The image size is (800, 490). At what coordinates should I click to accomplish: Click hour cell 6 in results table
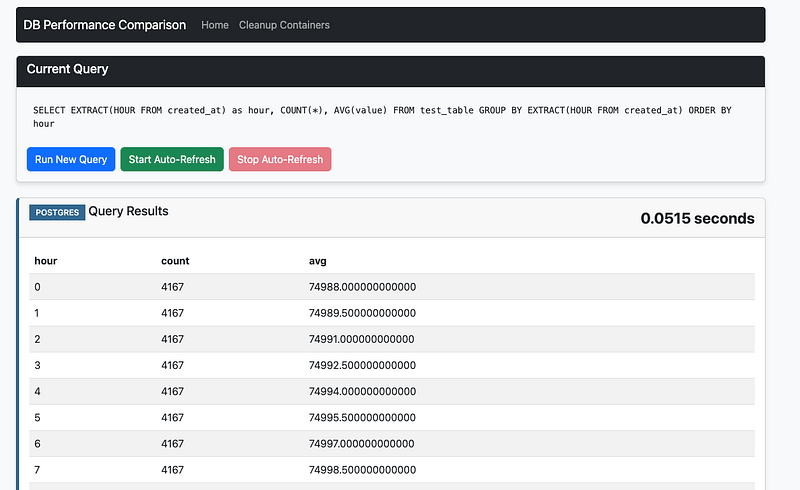[x=37, y=444]
